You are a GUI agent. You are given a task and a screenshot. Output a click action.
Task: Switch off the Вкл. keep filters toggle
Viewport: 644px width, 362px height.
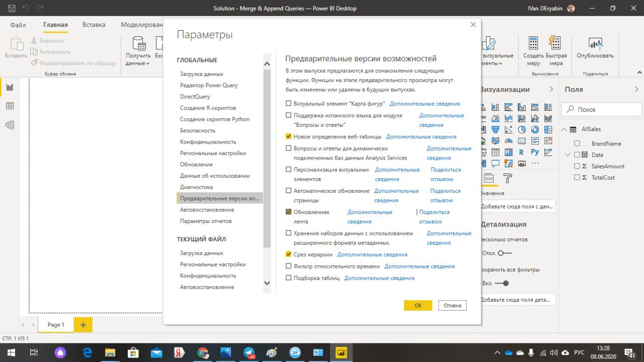click(502, 283)
